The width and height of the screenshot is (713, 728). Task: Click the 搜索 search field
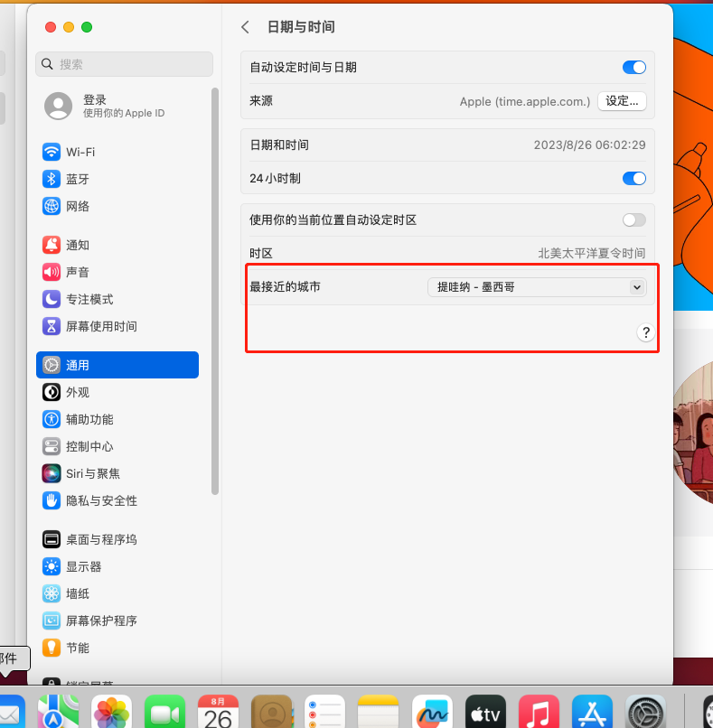(x=125, y=64)
